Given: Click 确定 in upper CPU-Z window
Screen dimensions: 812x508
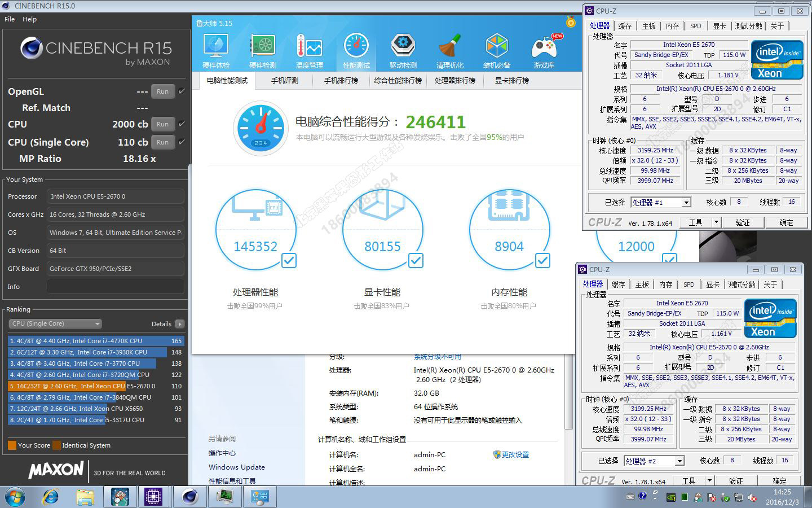Looking at the screenshot, I should click(x=786, y=222).
